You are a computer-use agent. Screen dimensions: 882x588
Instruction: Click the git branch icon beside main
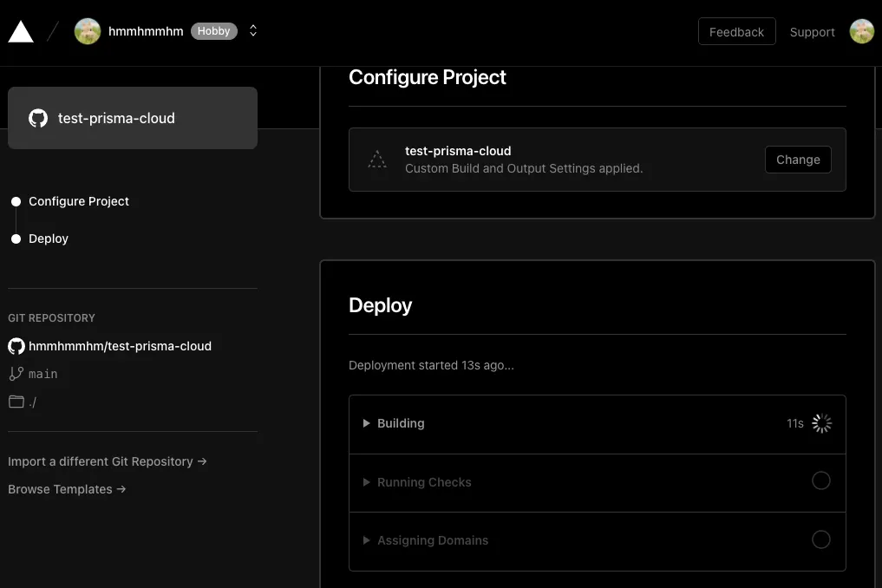pyautogui.click(x=16, y=374)
